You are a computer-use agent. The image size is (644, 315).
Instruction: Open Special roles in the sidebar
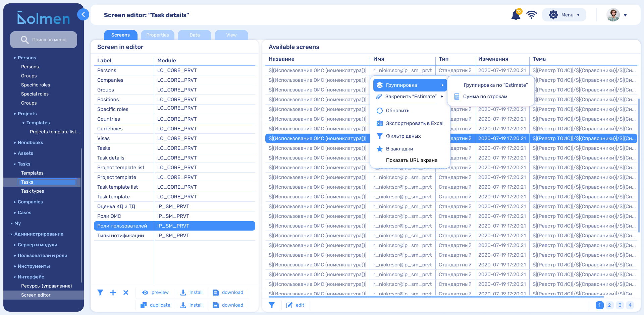(35, 94)
